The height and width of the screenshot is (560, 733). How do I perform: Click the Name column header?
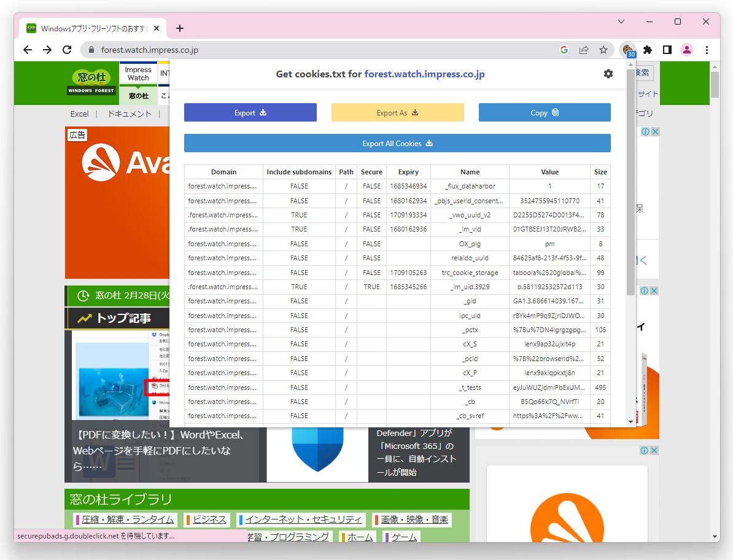point(470,172)
